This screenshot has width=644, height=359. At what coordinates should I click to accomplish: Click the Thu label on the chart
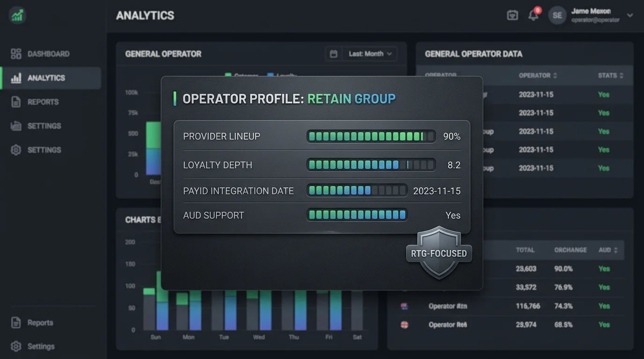(294, 337)
